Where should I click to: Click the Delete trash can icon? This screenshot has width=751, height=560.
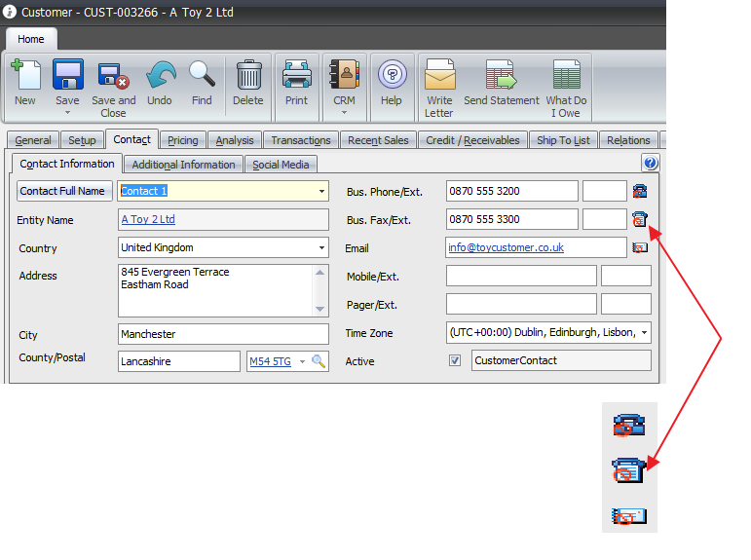[x=249, y=75]
